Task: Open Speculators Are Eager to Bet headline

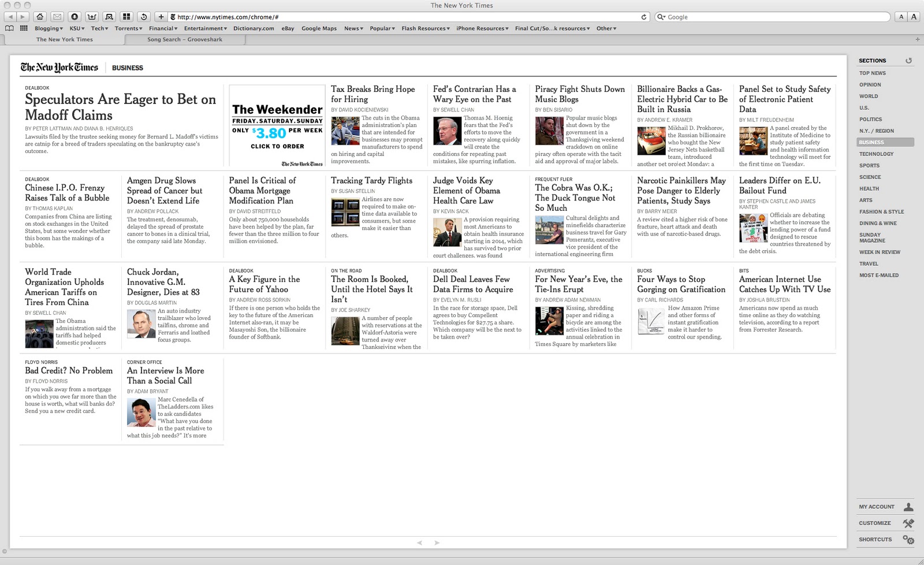Action: [120, 107]
